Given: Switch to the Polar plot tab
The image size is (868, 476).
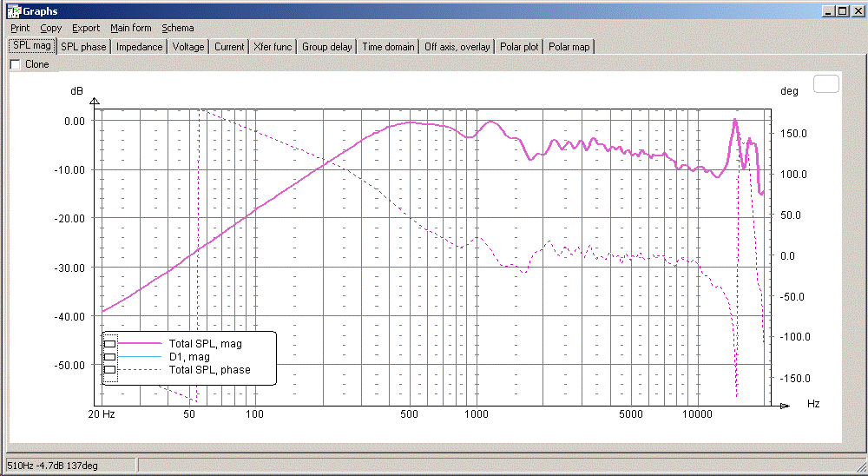Looking at the screenshot, I should tap(519, 47).
